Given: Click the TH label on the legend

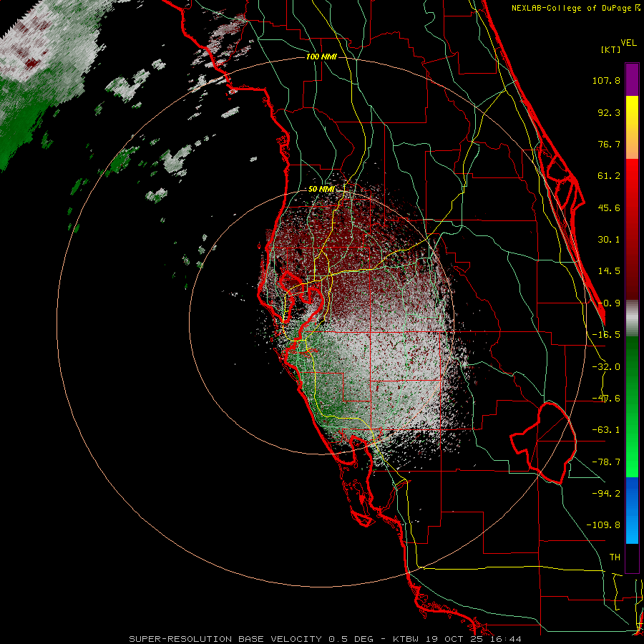Looking at the screenshot, I should [x=615, y=557].
